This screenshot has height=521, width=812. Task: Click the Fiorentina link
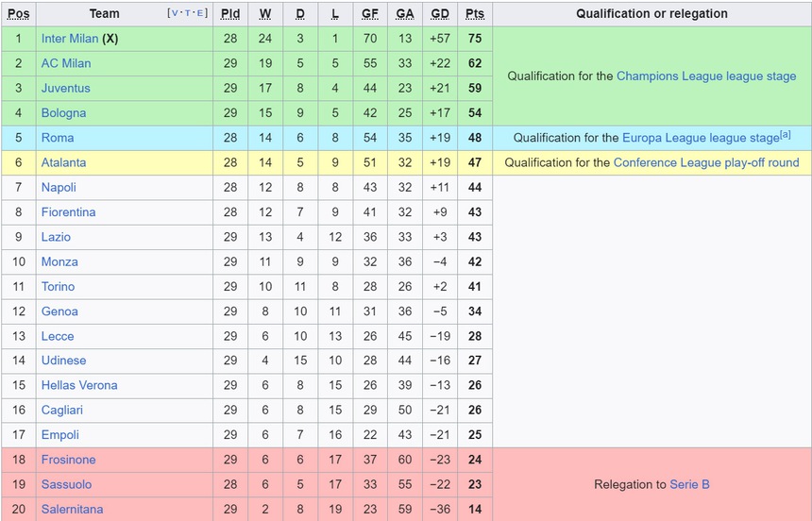68,212
